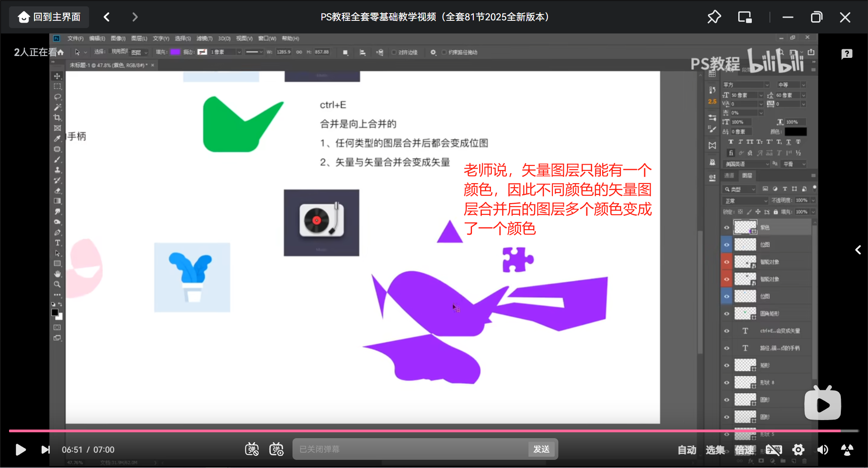868x468 pixels.
Task: Go forward with the right arrow
Action: [x=135, y=17]
